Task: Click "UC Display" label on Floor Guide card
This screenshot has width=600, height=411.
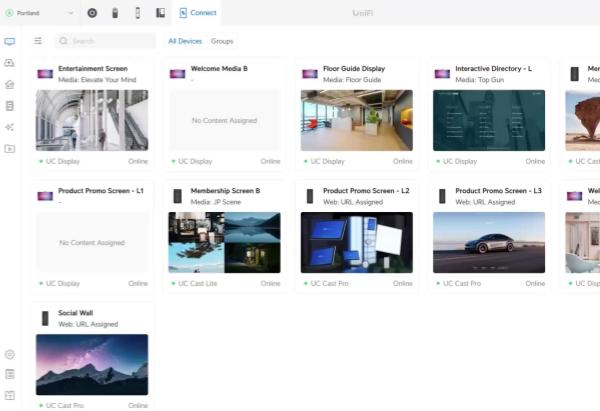Action: [x=328, y=161]
